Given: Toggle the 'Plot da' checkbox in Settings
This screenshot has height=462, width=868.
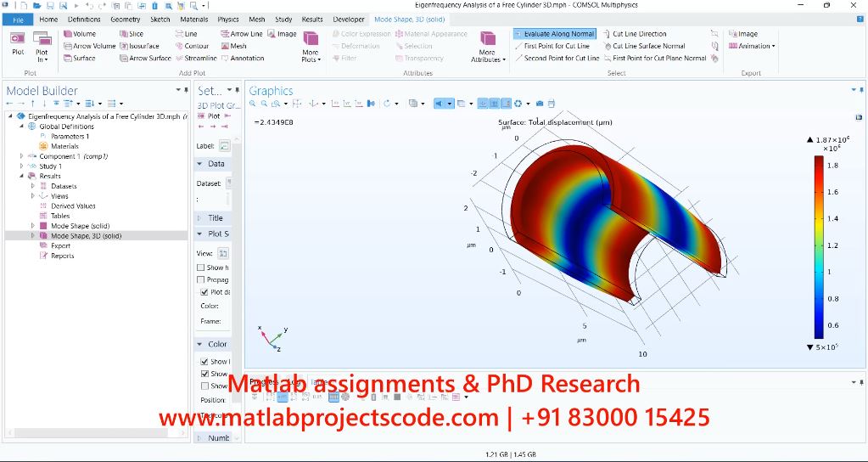Looking at the screenshot, I should click(x=204, y=292).
